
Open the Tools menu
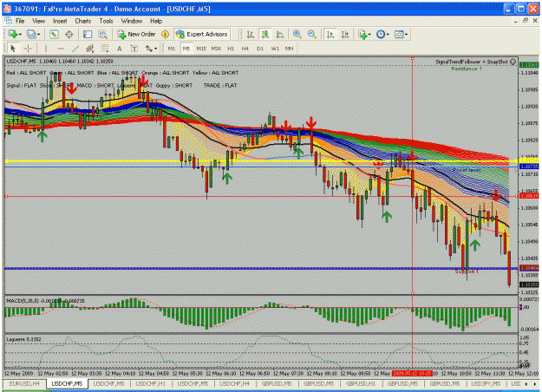[106, 21]
